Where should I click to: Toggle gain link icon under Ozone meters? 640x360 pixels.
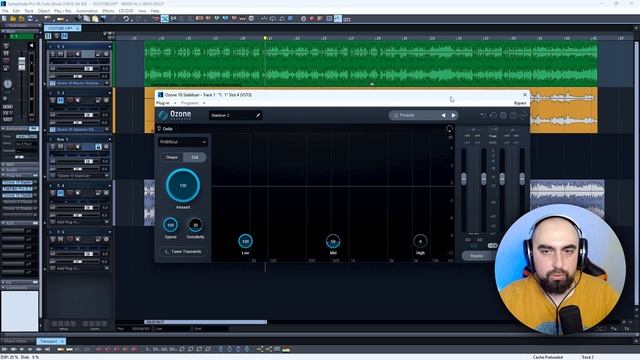click(x=474, y=246)
